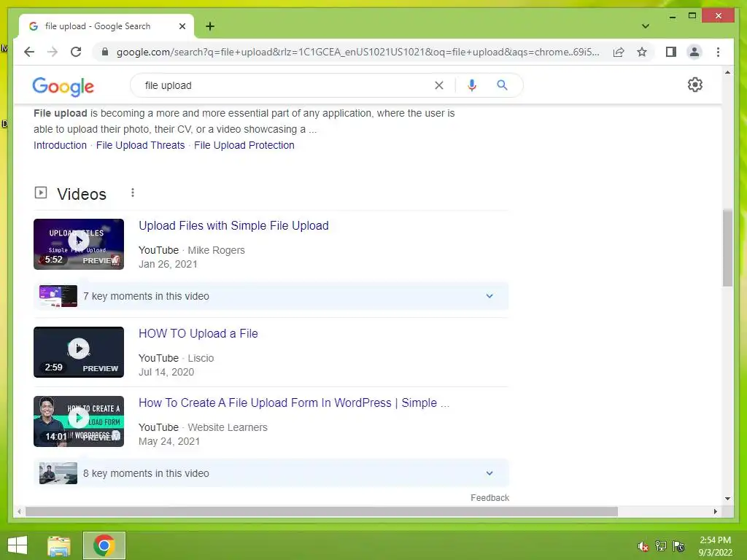Viewport: 747px width, 560px height.
Task: Go back to the previous page
Action: (x=29, y=52)
